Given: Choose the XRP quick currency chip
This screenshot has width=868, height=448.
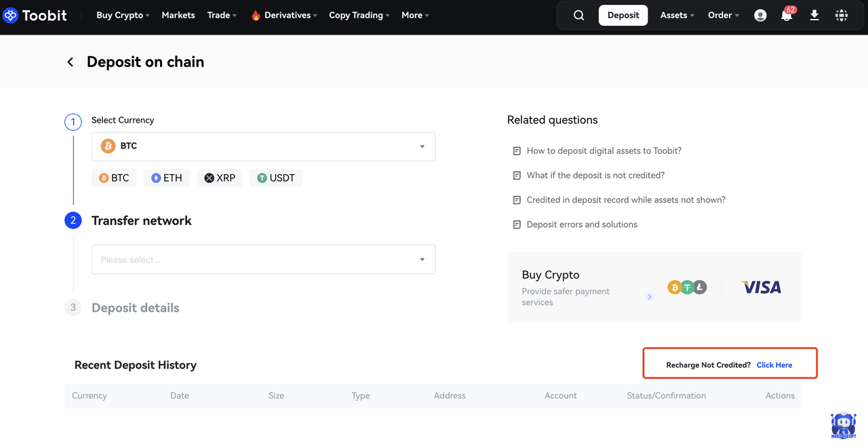Looking at the screenshot, I should pos(220,178).
